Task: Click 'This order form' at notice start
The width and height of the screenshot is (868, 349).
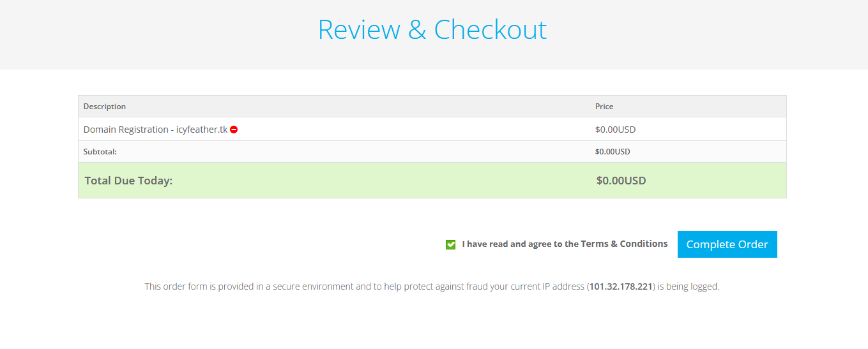Action: pyautogui.click(x=174, y=286)
